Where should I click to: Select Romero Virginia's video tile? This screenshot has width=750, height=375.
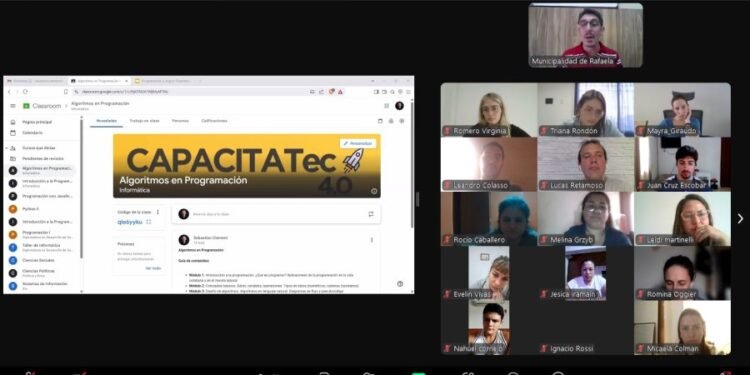(489, 110)
